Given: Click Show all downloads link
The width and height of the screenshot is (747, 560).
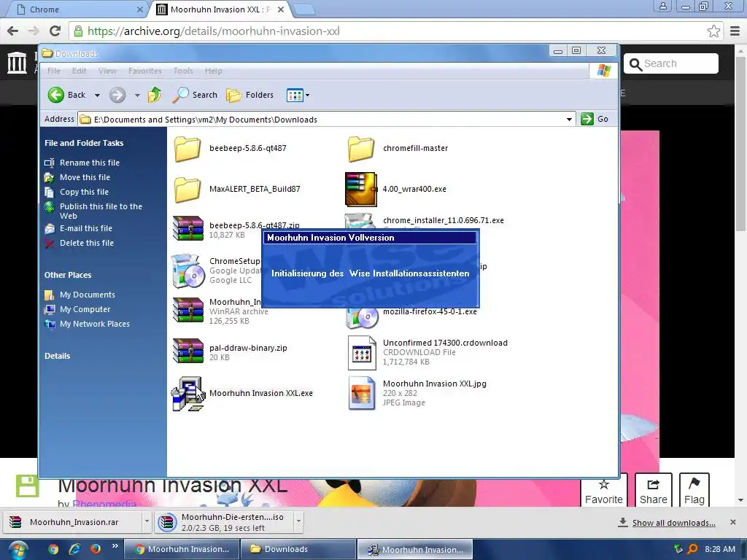Looking at the screenshot, I should [673, 523].
